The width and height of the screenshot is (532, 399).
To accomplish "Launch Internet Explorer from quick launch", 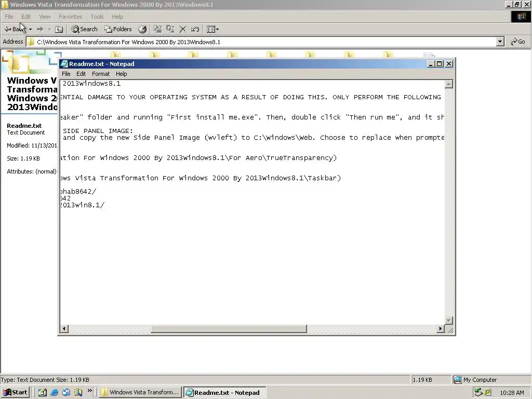I will click(x=54, y=393).
